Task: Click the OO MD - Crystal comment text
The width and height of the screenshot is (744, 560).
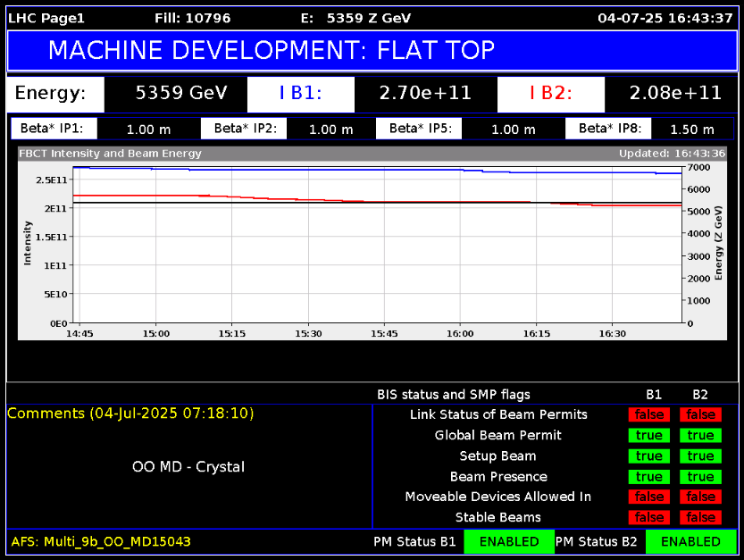Action: (x=188, y=466)
